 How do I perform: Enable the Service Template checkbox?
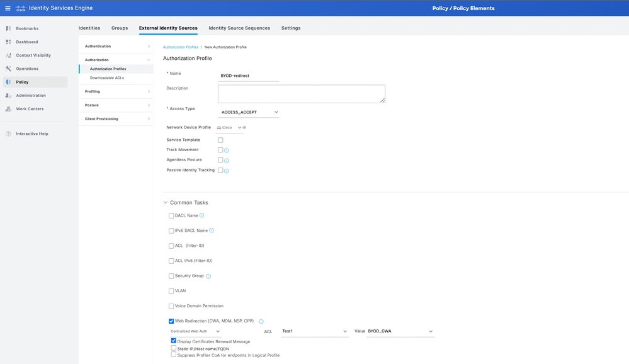[220, 140]
